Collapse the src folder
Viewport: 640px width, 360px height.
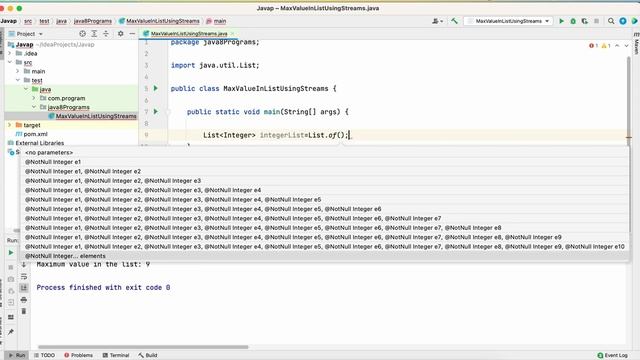point(10,62)
